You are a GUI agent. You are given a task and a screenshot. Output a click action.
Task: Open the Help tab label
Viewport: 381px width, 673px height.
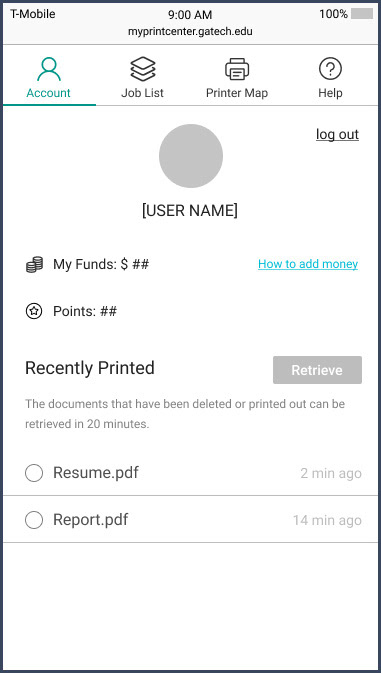pos(330,93)
